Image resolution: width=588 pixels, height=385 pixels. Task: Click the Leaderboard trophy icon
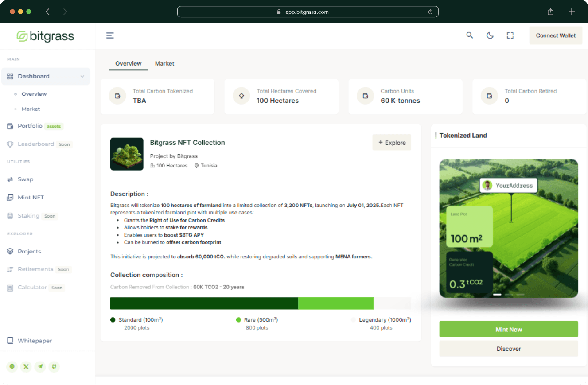(10, 144)
